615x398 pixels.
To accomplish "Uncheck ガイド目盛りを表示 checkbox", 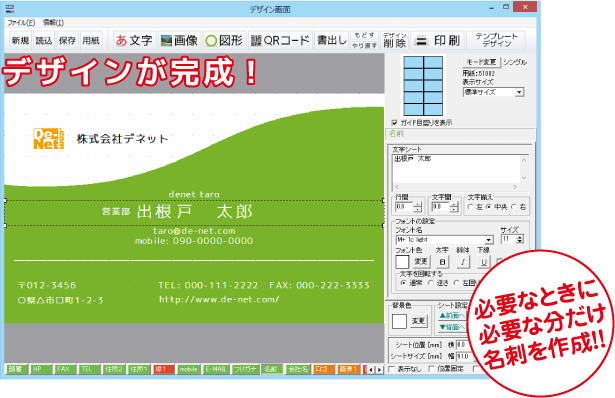I will 395,123.
